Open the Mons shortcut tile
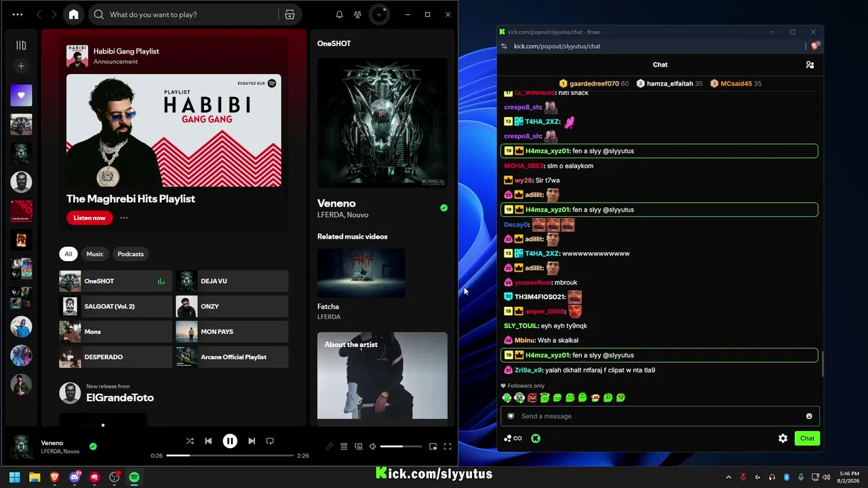The image size is (868, 488). pyautogui.click(x=115, y=331)
